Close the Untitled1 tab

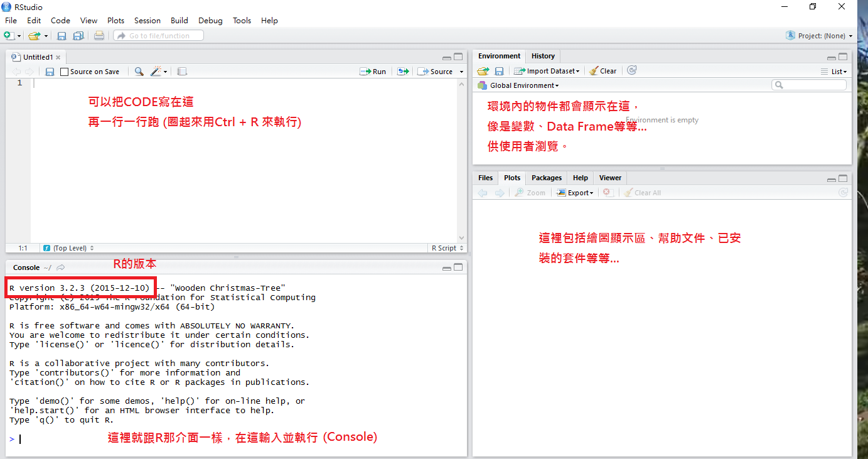click(x=58, y=57)
